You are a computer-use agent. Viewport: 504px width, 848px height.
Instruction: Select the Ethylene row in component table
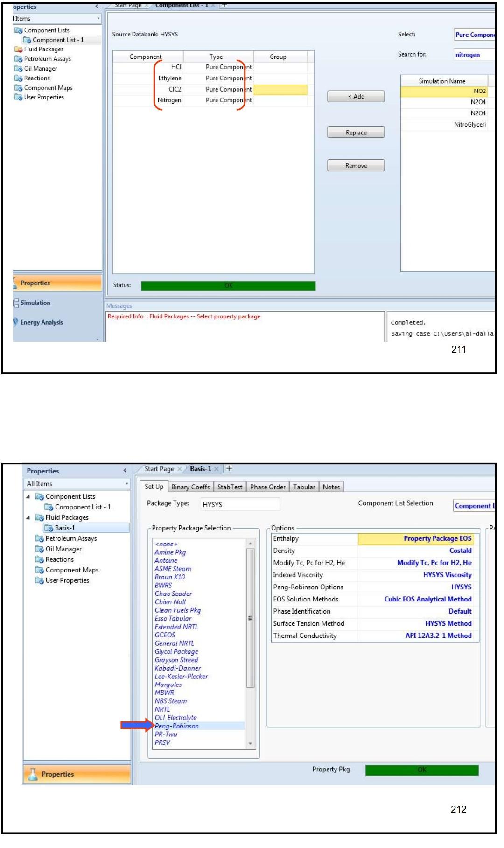(x=210, y=78)
